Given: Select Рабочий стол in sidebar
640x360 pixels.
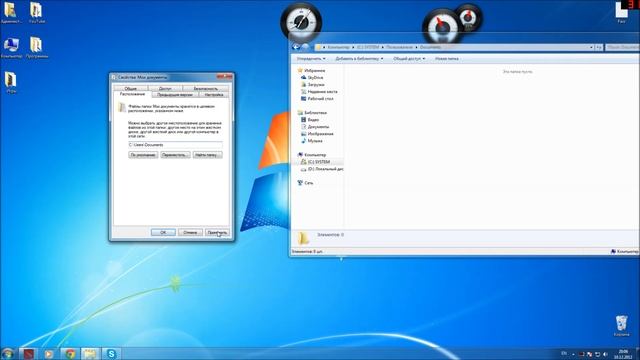Looking at the screenshot, I should coord(320,99).
